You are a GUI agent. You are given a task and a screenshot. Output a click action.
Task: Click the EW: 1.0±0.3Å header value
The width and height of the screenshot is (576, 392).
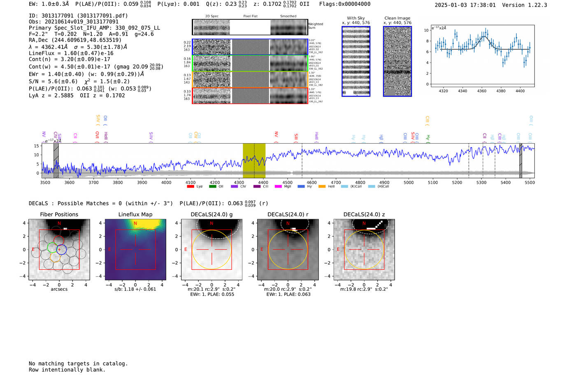tap(49, 4)
